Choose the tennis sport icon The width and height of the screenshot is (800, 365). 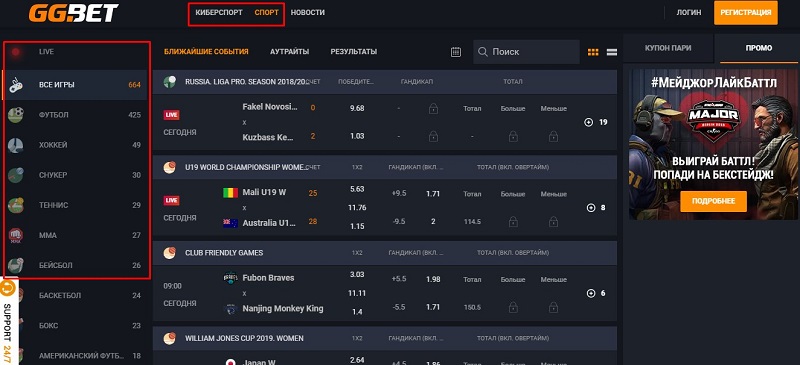point(16,205)
